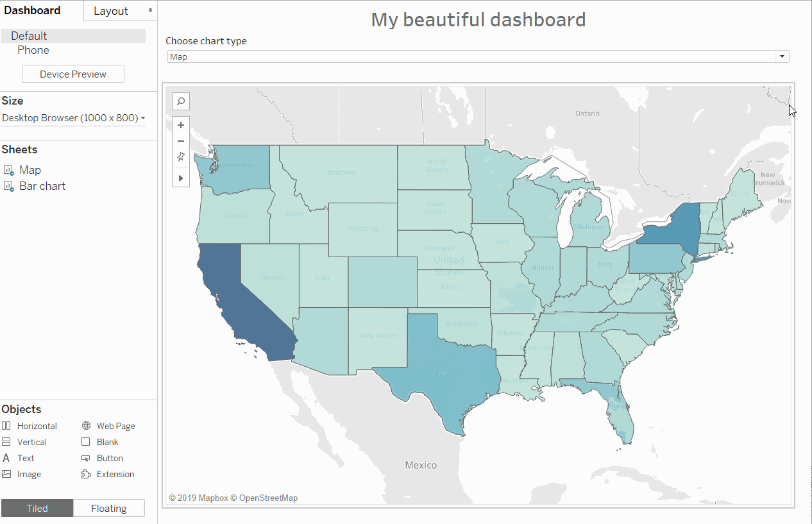Click the pin icon to reset map
The image size is (812, 524).
click(x=181, y=157)
